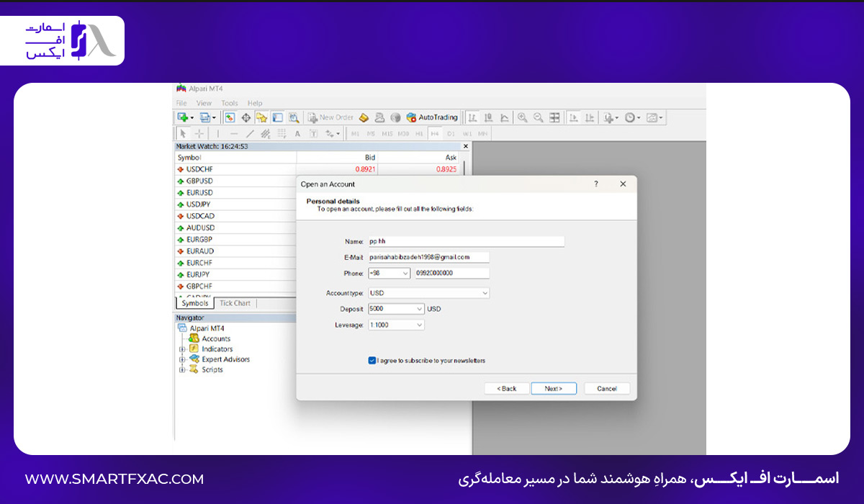The height and width of the screenshot is (504, 864).
Task: Open the Tools menu
Action: pyautogui.click(x=230, y=103)
